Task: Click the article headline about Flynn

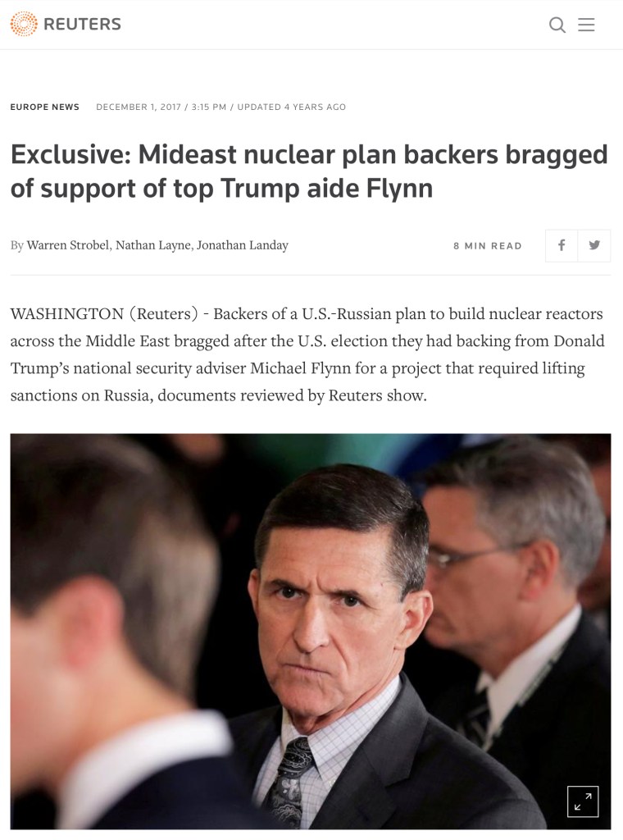Action: click(309, 171)
